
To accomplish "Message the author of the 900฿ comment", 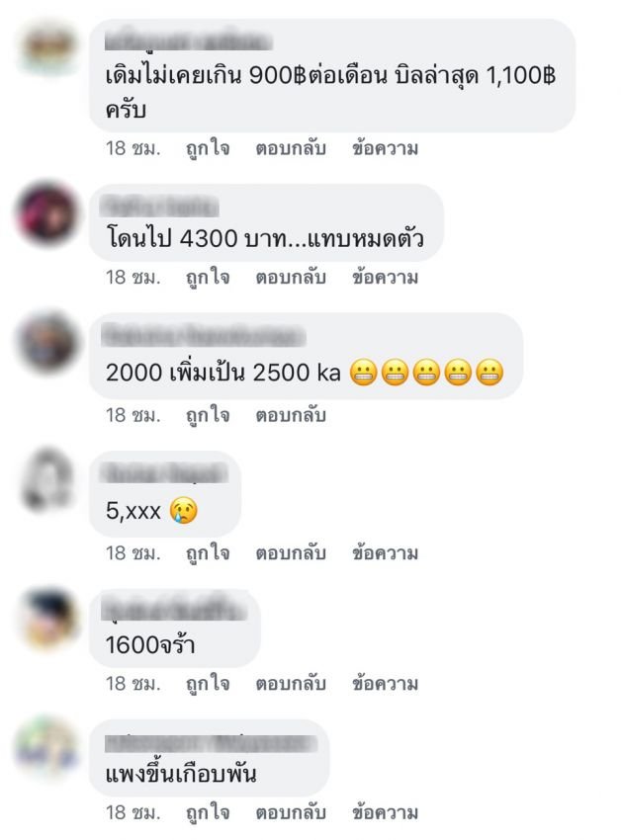I will tap(385, 148).
